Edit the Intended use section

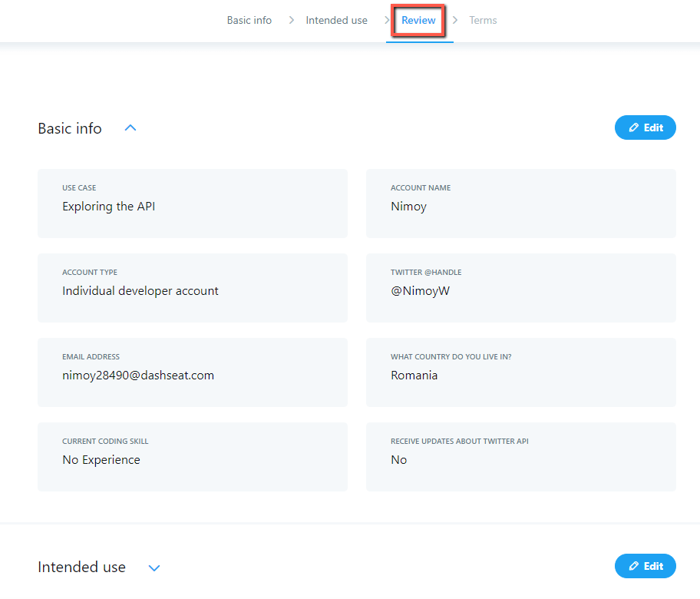click(645, 566)
